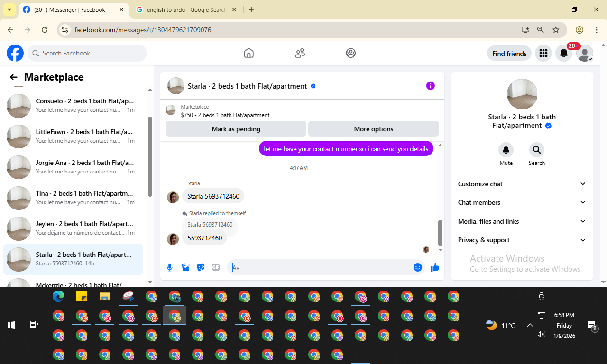This screenshot has height=364, width=607.
Task: Open the Chrome tab search dropdown
Action: pyautogui.click(x=9, y=9)
